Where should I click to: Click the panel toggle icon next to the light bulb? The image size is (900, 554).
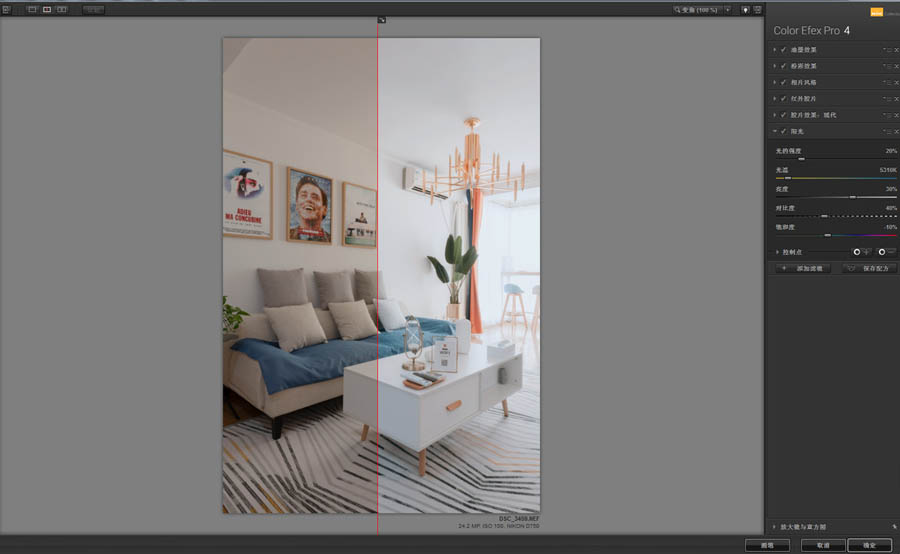[758, 10]
